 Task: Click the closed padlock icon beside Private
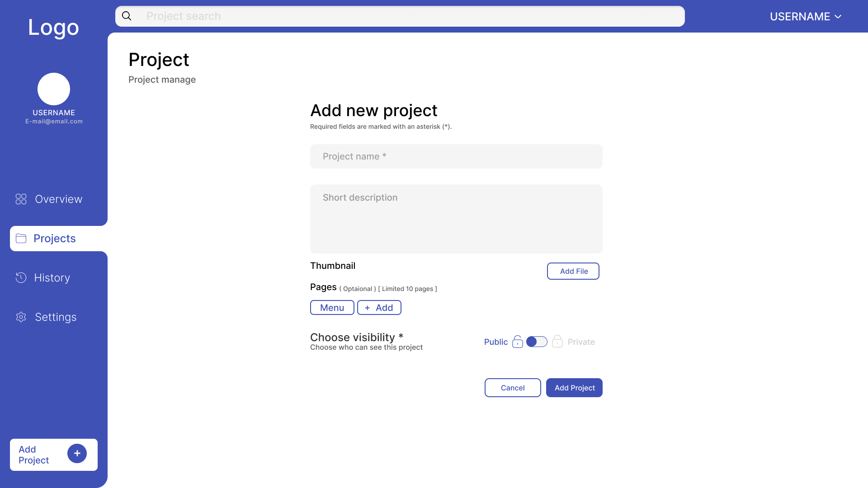click(x=557, y=341)
